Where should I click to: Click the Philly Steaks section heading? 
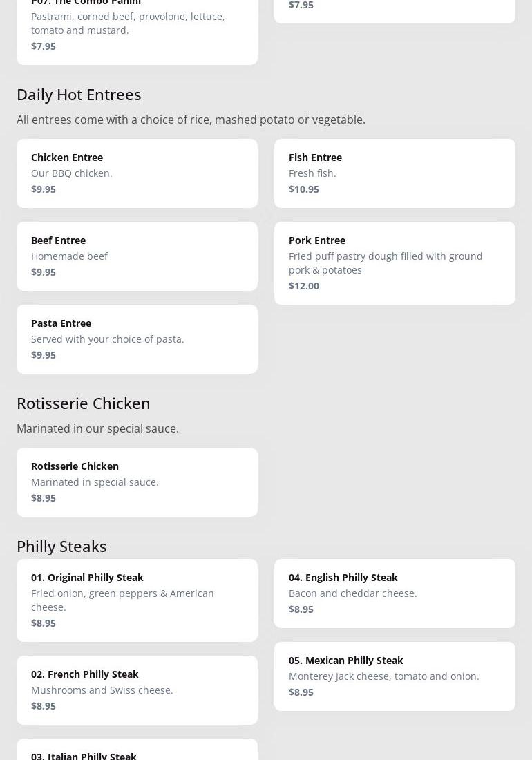(61, 547)
